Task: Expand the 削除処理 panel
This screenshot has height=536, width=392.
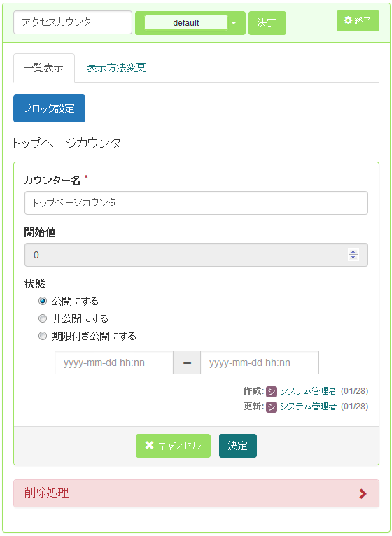Action: pyautogui.click(x=196, y=493)
